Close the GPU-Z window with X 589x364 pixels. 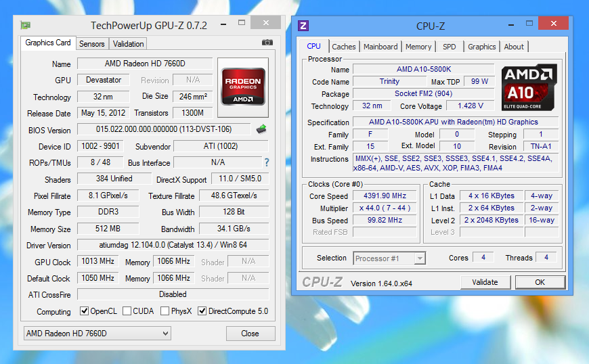click(x=265, y=22)
